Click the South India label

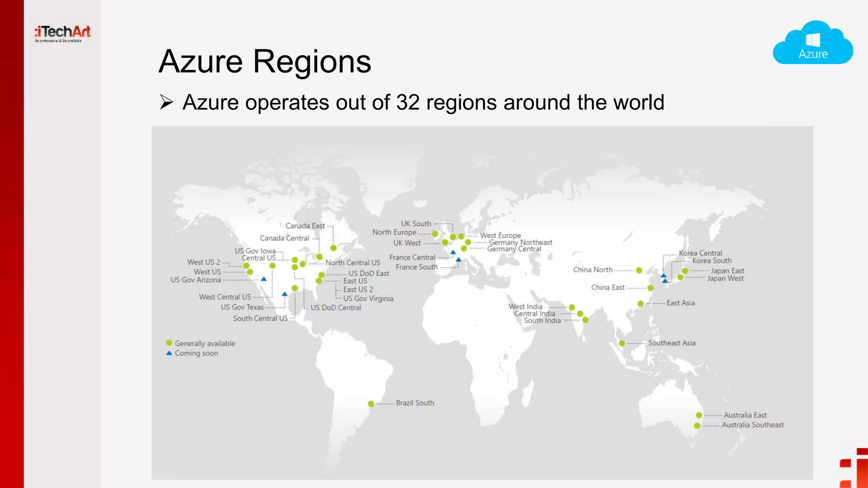tap(542, 321)
